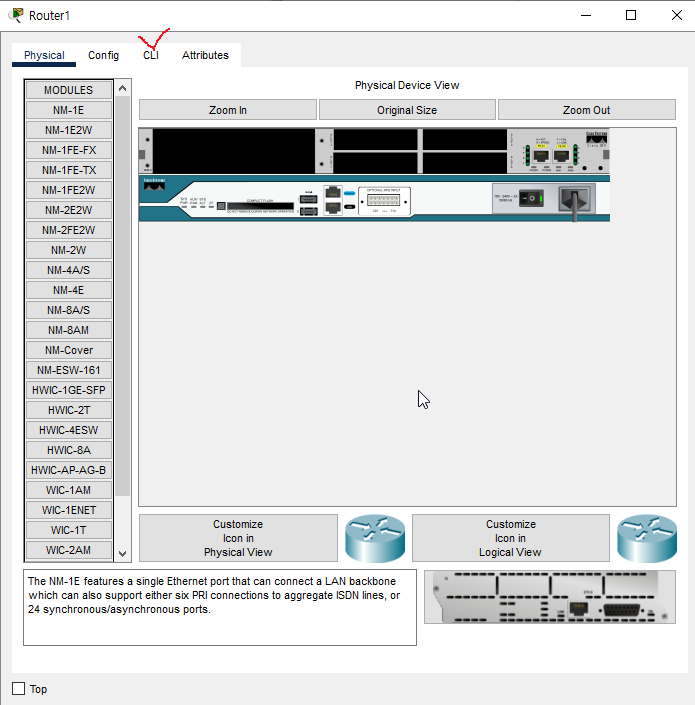695x705 pixels.
Task: Minimize the Router1 window
Action: tap(586, 15)
